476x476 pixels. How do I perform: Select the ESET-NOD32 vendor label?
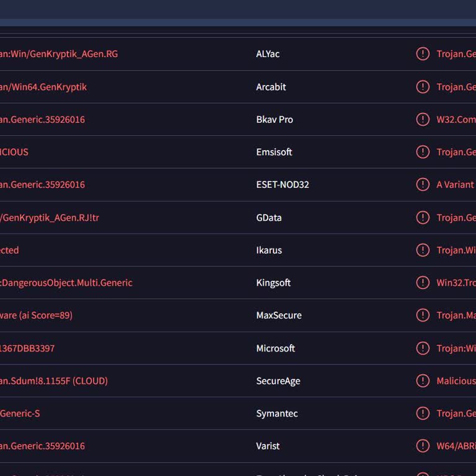pos(282,185)
